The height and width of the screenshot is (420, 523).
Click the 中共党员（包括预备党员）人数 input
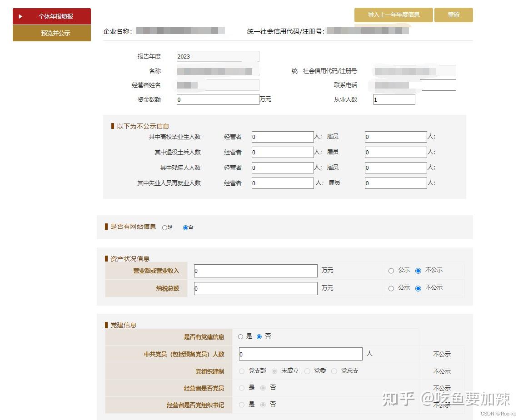(300, 354)
